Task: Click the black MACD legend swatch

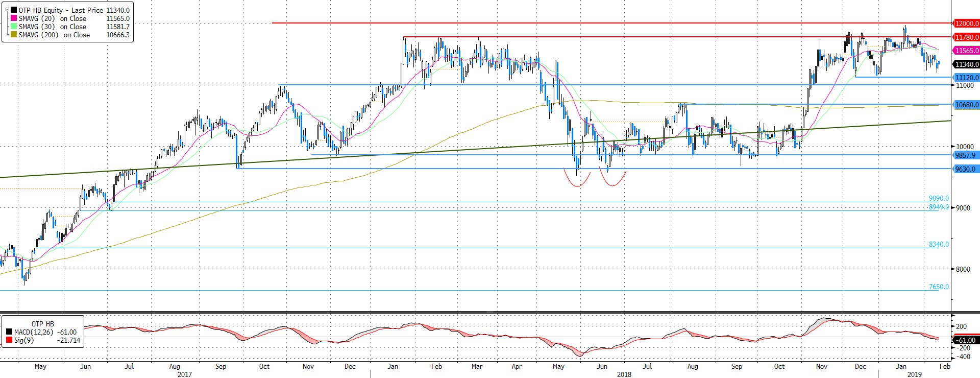Action: point(9,332)
